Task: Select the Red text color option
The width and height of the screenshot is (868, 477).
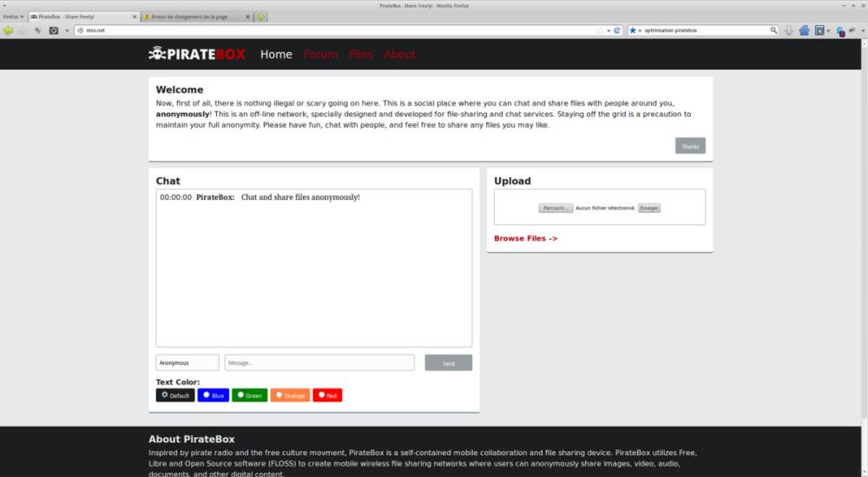Action: click(327, 395)
